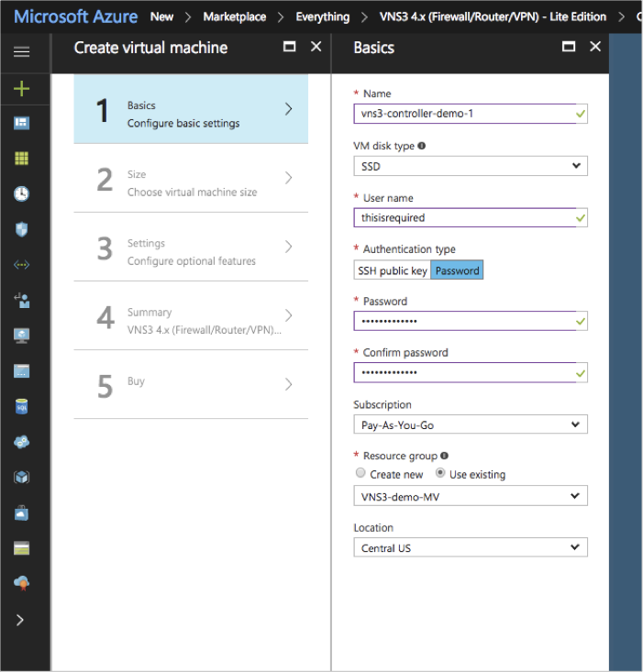Viewport: 643px width, 672px height.
Task: Open the Subscription Pay-As-You-Go dropdown
Action: [x=470, y=424]
